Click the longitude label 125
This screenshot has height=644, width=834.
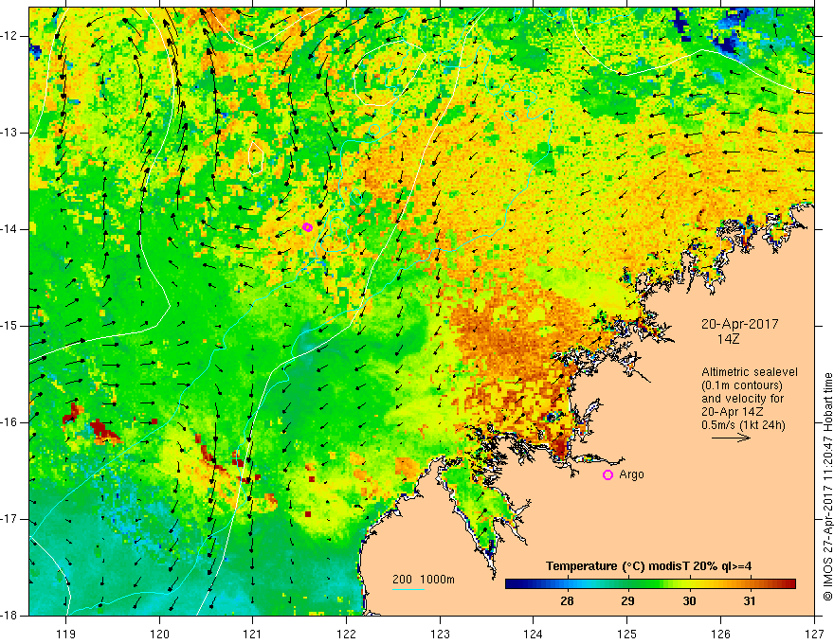(627, 634)
